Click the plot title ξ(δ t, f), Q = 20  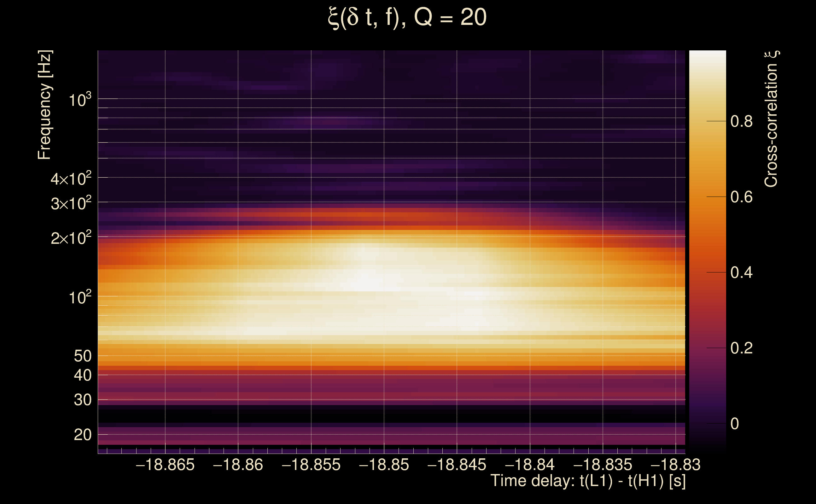pos(407,17)
